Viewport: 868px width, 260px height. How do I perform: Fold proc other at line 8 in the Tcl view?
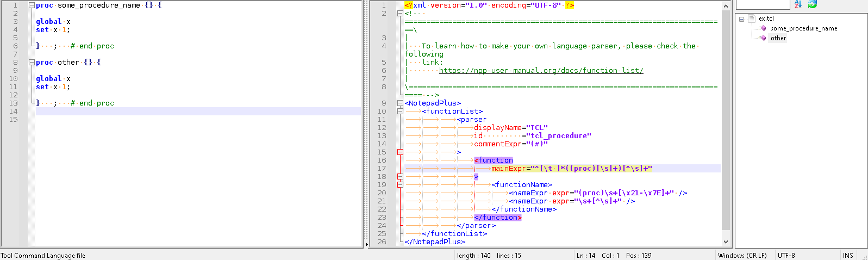coord(32,63)
